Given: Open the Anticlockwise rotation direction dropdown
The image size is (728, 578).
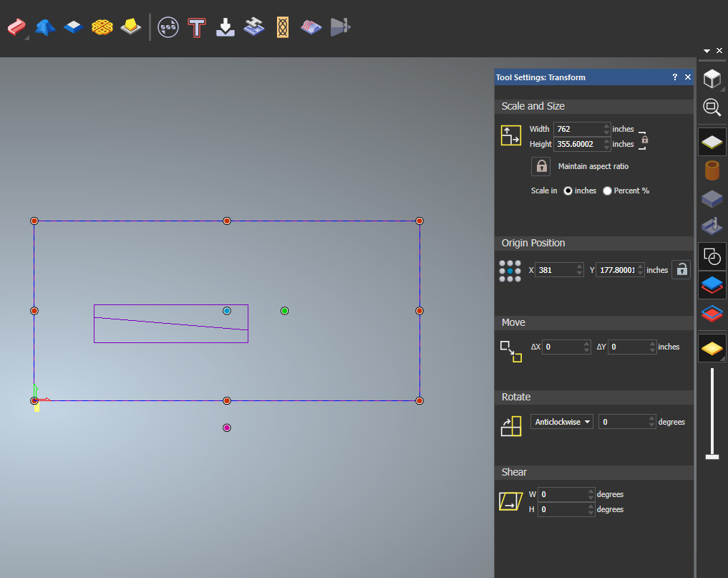Looking at the screenshot, I should pos(561,421).
